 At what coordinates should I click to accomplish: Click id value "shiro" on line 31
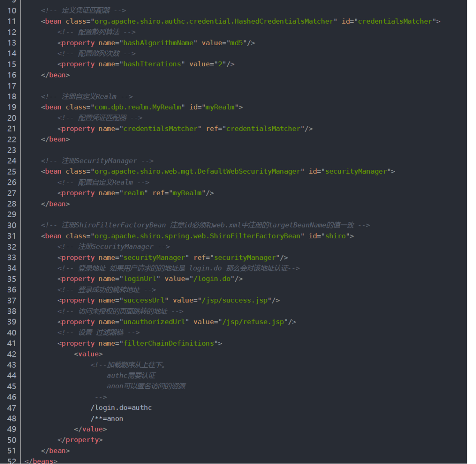pyautogui.click(x=335, y=236)
